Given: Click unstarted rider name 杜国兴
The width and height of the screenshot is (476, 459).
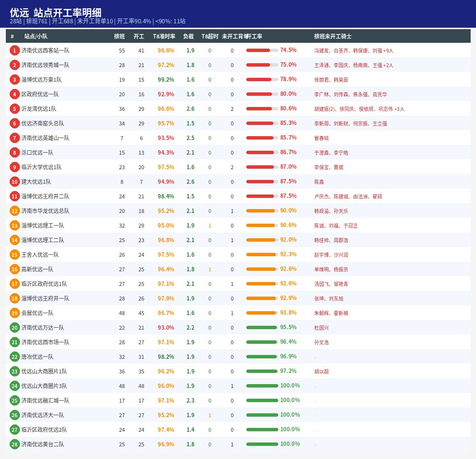Looking at the screenshot, I should (x=321, y=328).
